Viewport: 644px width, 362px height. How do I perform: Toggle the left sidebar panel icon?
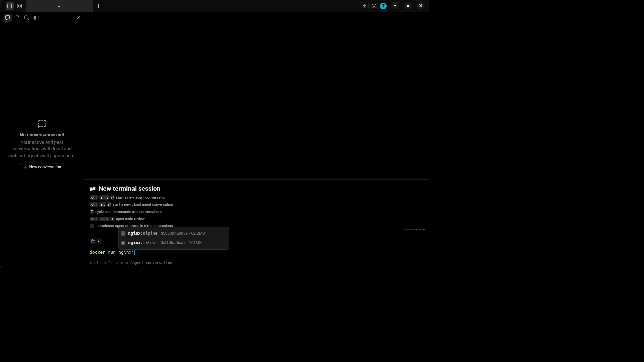click(10, 6)
